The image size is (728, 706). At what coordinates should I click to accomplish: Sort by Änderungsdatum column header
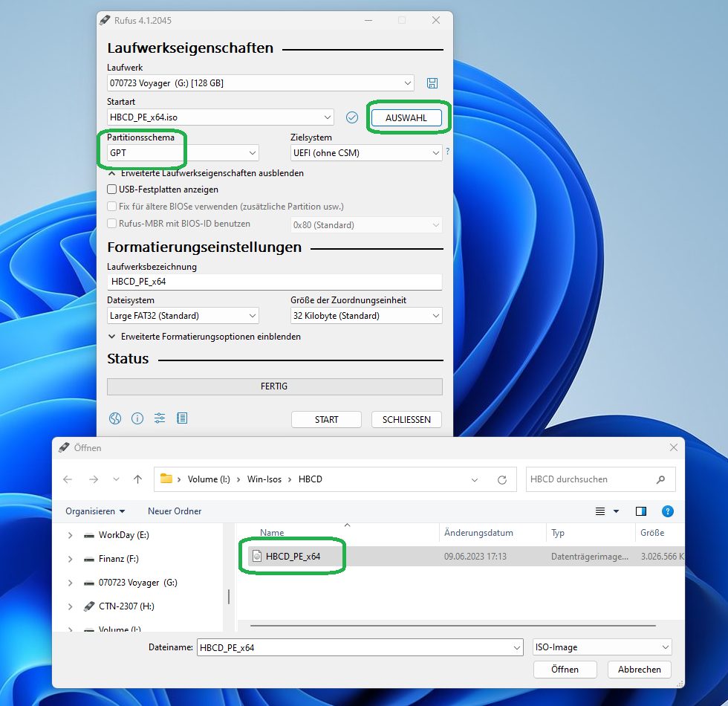point(493,533)
